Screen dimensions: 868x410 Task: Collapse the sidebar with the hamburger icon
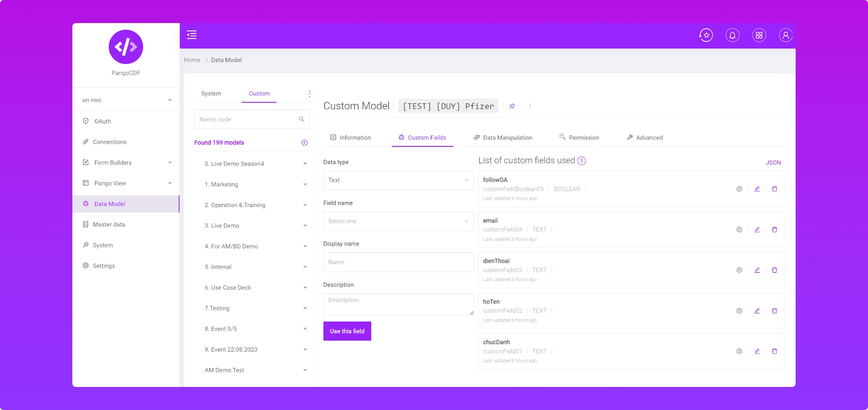coord(192,35)
